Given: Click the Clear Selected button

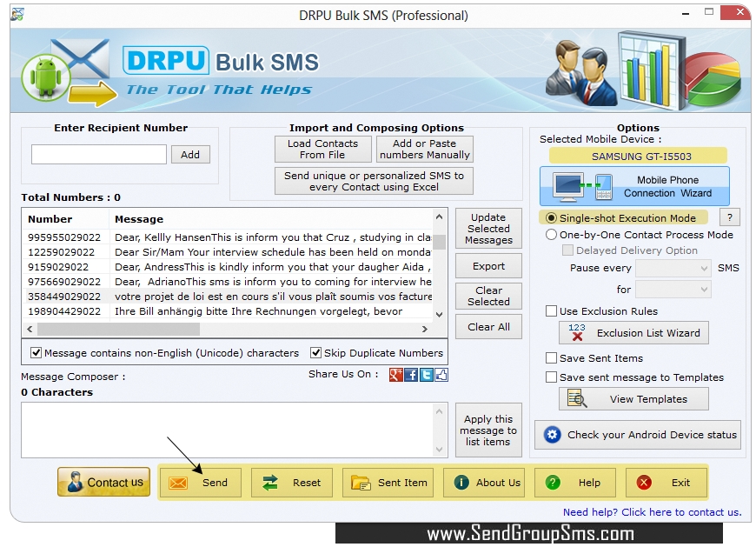Looking at the screenshot, I should (x=488, y=297).
